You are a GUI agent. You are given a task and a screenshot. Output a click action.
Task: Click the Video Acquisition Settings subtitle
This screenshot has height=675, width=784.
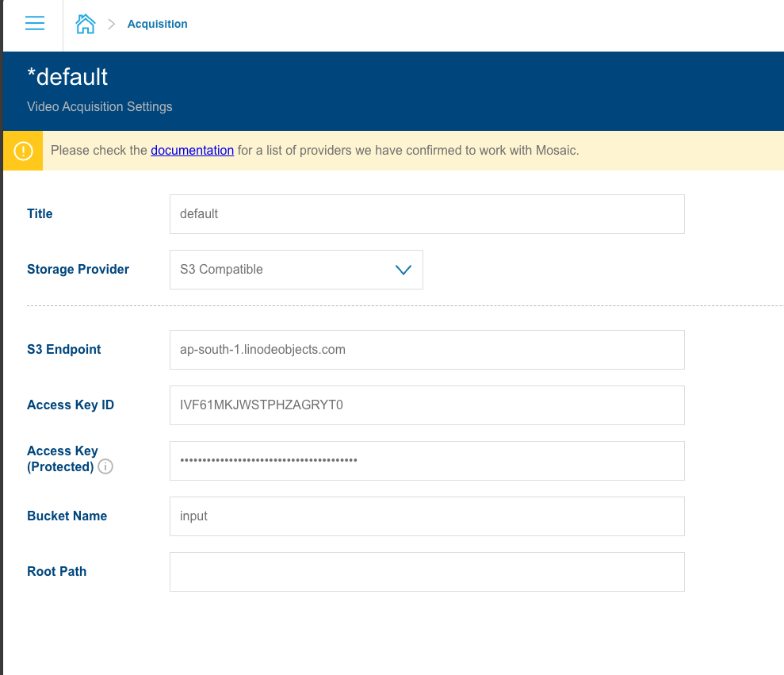99,106
